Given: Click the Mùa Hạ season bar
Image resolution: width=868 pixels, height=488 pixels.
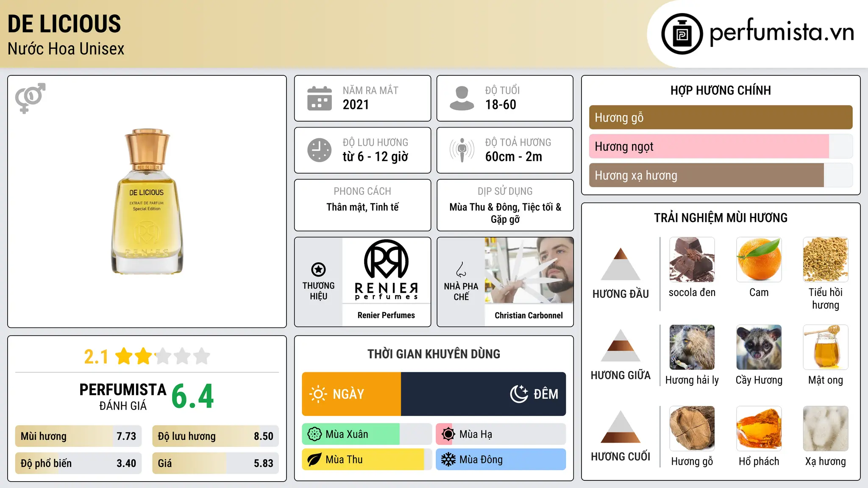Looking at the screenshot, I should coord(501,434).
